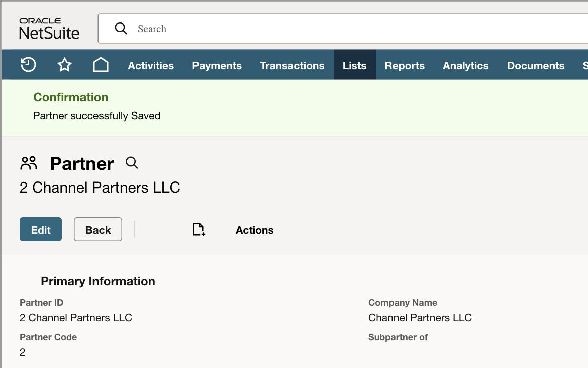This screenshot has width=588, height=368.
Task: Go to Home via house icon
Action: pos(101,65)
